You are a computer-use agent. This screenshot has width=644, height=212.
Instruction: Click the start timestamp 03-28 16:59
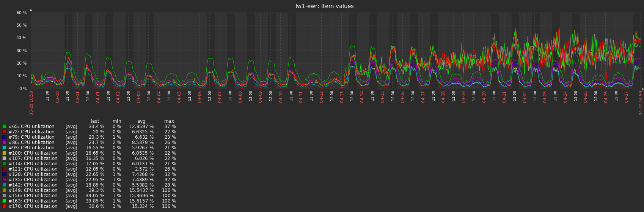[x=31, y=103]
